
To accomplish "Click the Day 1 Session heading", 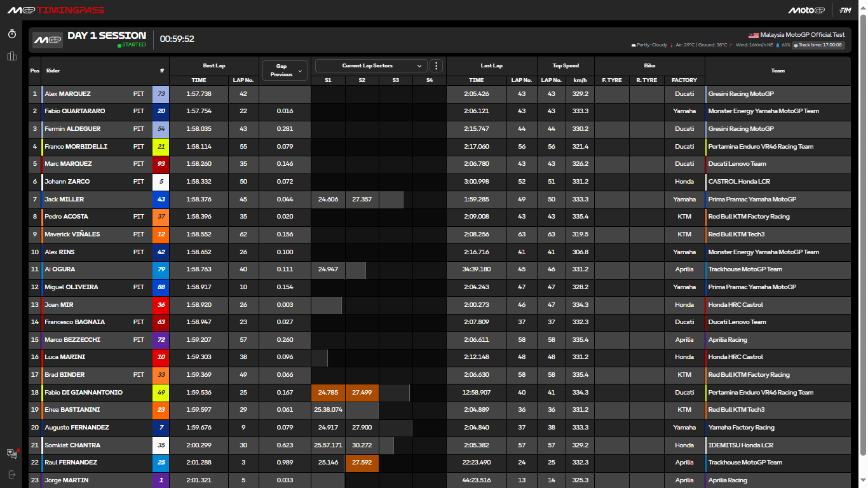I will 107,35.
